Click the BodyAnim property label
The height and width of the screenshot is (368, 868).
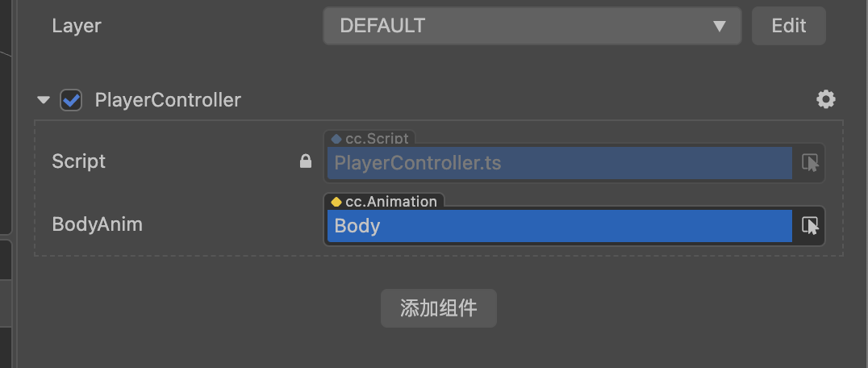pyautogui.click(x=97, y=224)
